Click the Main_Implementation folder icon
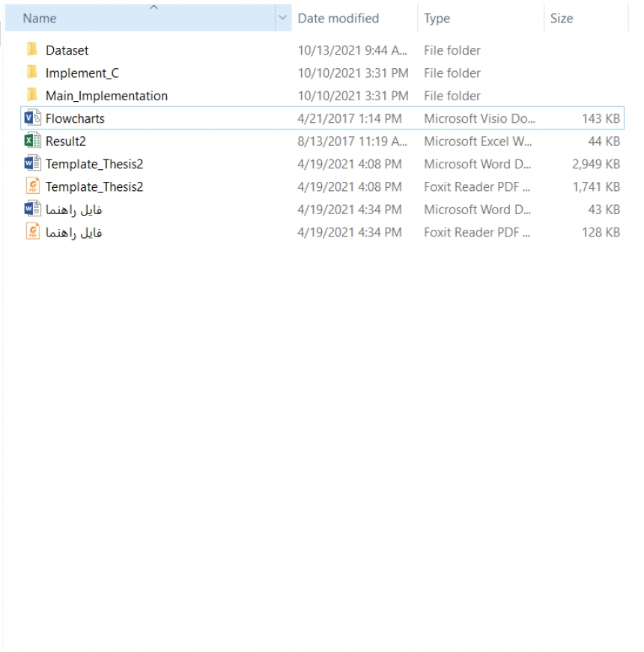 point(32,95)
